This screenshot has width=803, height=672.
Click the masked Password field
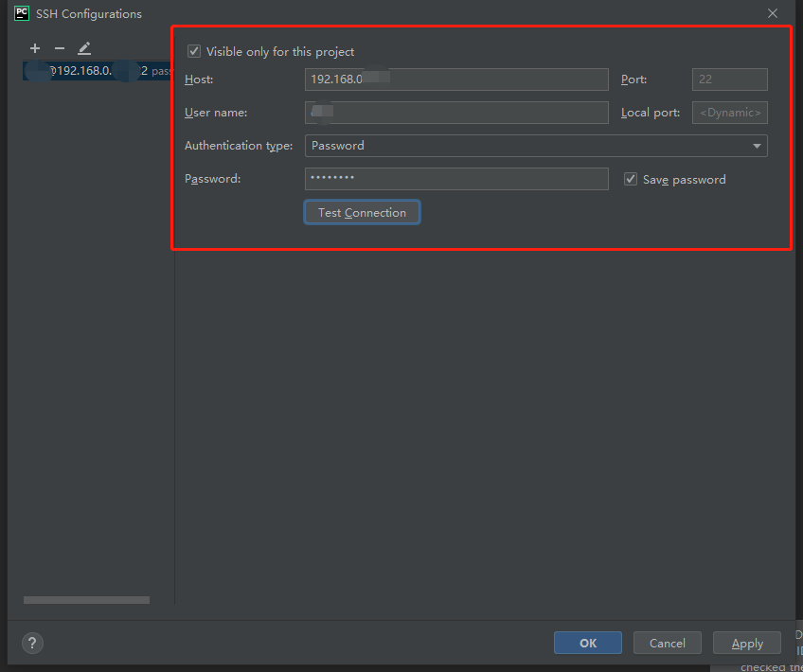[456, 179]
